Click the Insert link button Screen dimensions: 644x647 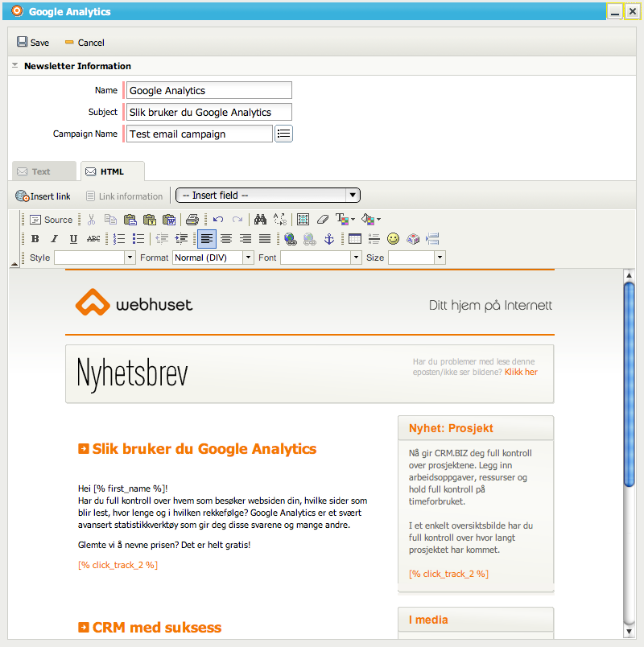point(43,196)
